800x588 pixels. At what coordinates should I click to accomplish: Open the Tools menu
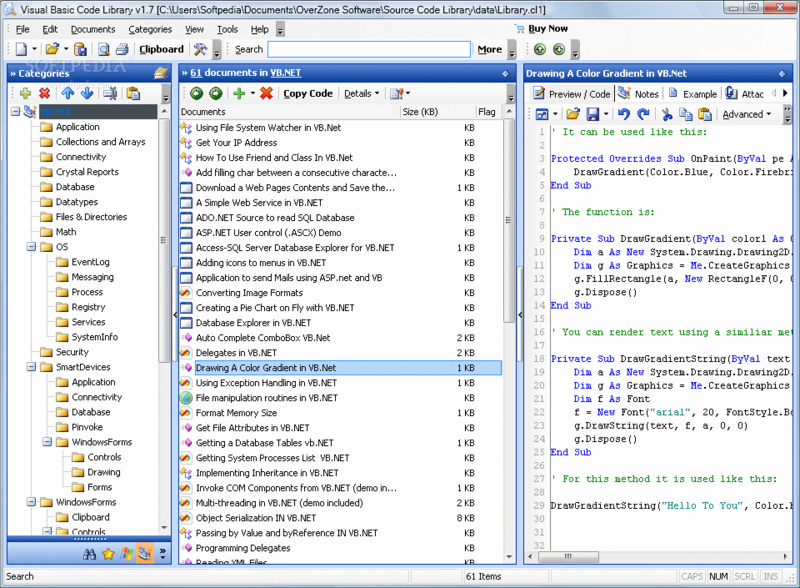tap(227, 30)
